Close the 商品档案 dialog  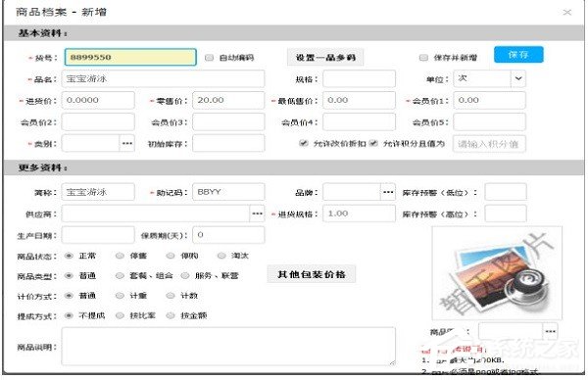click(567, 13)
